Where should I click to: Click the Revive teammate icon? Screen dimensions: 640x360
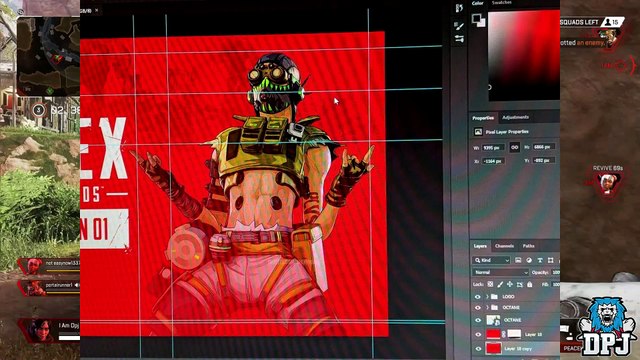point(608,183)
